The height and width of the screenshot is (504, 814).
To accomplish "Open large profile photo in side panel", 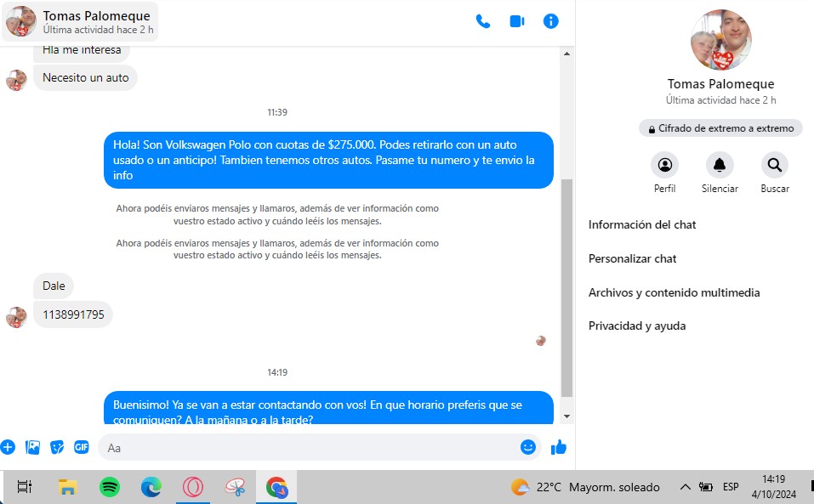I will click(720, 40).
